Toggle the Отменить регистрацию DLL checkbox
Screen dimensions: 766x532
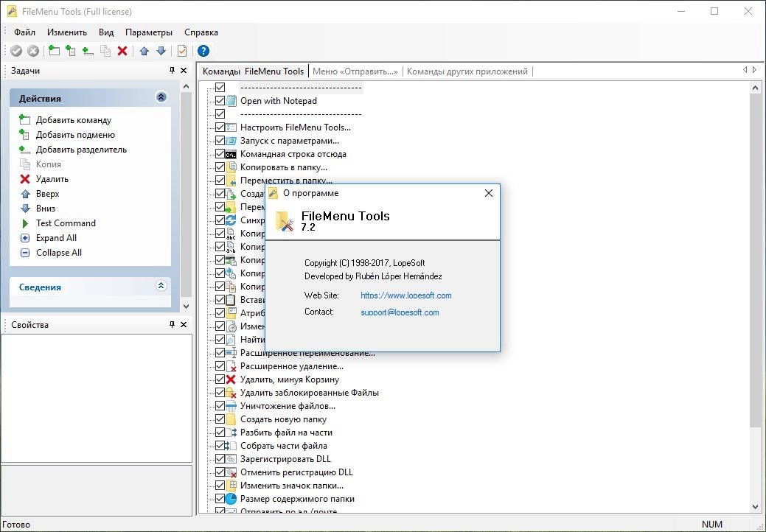coord(220,472)
